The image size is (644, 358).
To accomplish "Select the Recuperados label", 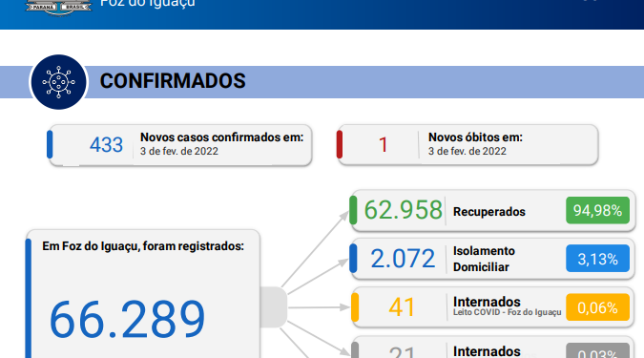I will point(489,212).
